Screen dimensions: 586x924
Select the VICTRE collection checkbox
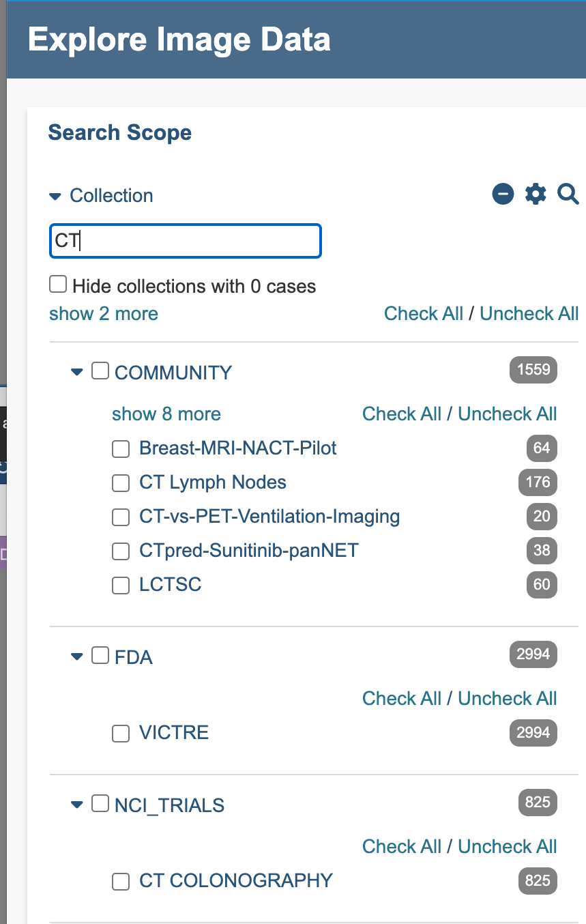tap(121, 733)
